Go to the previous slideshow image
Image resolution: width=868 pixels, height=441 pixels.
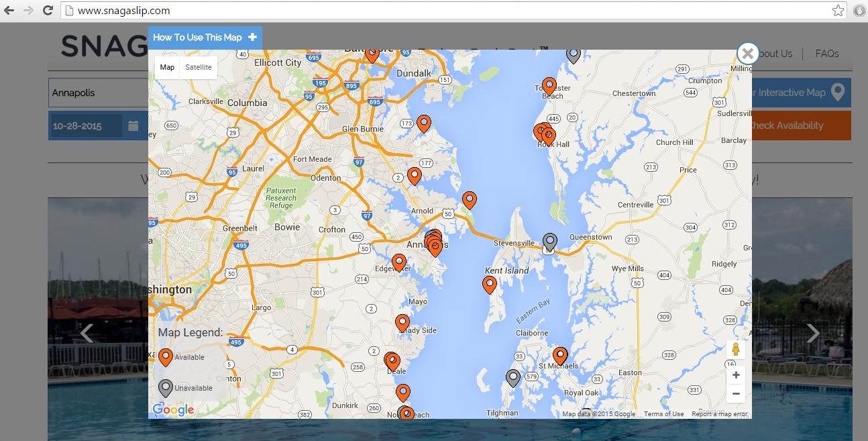click(x=87, y=333)
